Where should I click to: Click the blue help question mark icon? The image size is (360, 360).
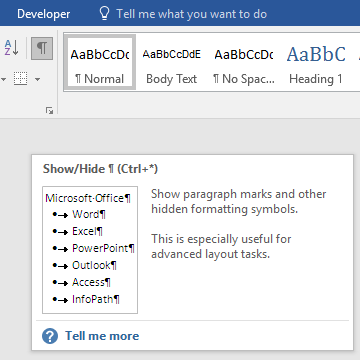click(50, 336)
